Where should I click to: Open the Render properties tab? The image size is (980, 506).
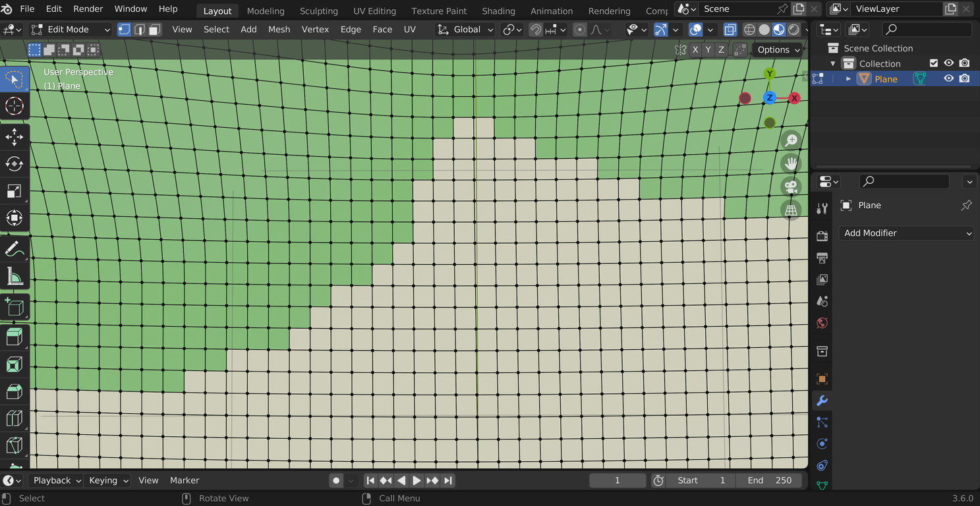click(822, 236)
